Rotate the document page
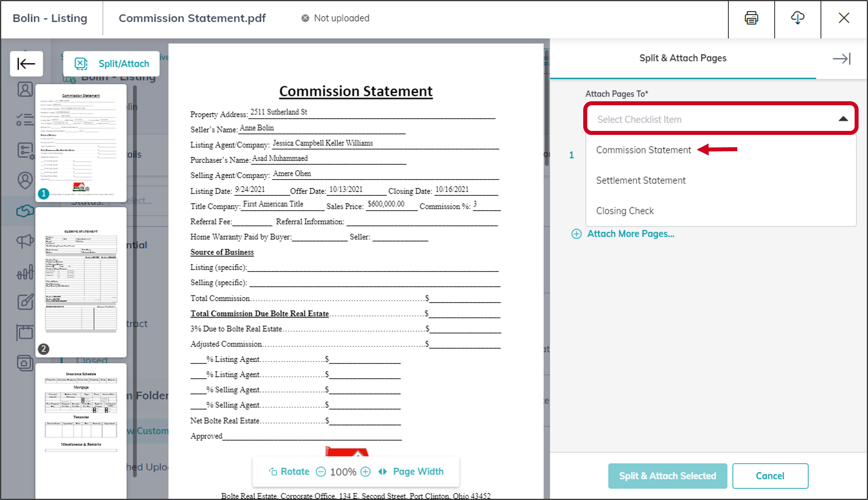This screenshot has width=868, height=500. pyautogui.click(x=289, y=471)
